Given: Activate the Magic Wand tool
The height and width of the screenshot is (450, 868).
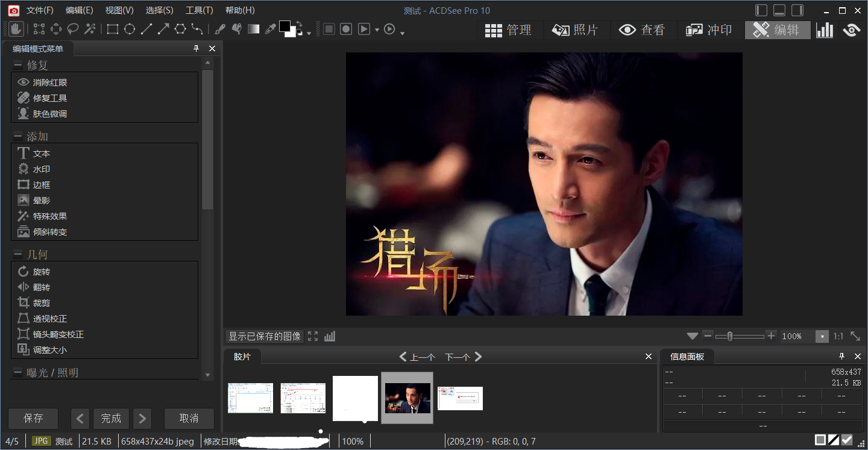Looking at the screenshot, I should pyautogui.click(x=90, y=29).
